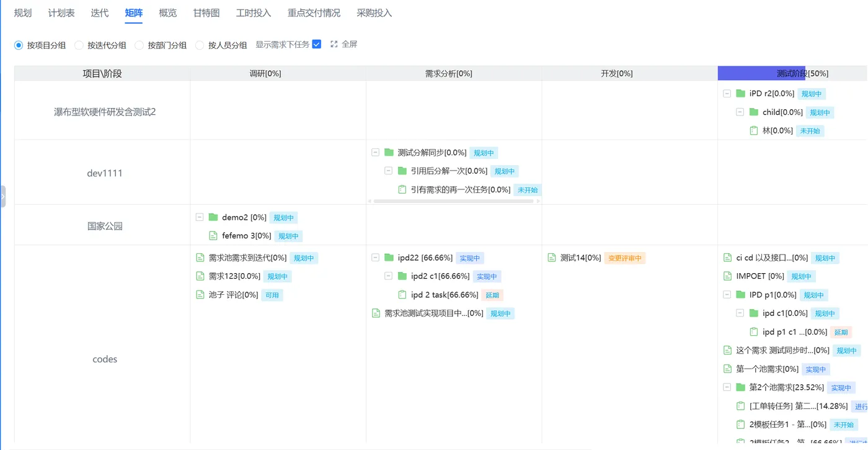Collapse the 测试分解同步 tree node
The image size is (868, 450).
tap(375, 152)
